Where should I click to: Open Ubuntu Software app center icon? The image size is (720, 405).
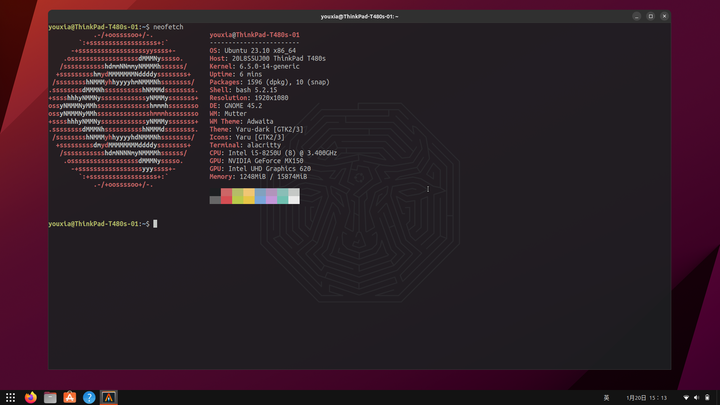(x=70, y=398)
